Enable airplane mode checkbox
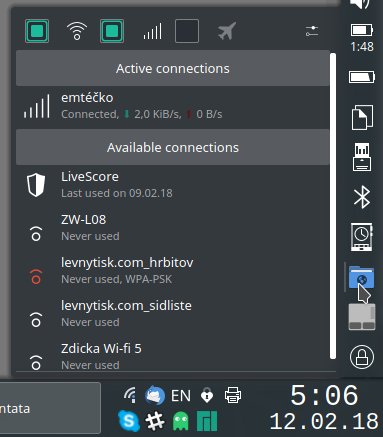This screenshot has width=383, height=437. (187, 31)
